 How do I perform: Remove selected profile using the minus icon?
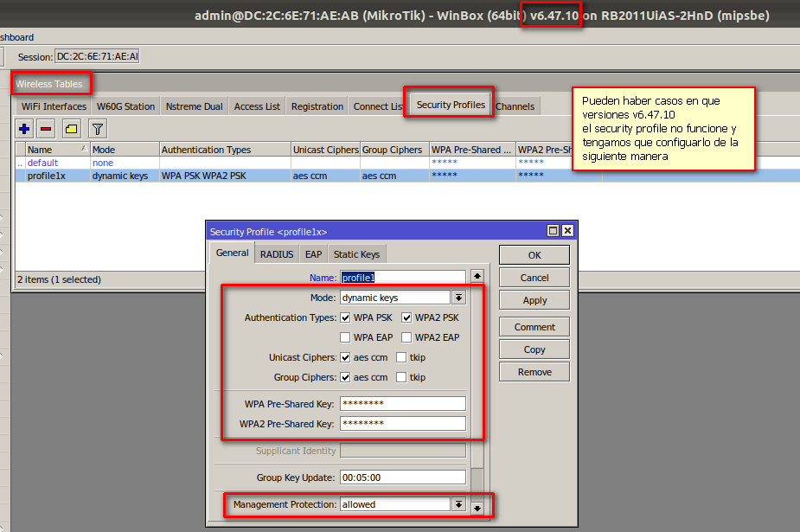click(48, 128)
